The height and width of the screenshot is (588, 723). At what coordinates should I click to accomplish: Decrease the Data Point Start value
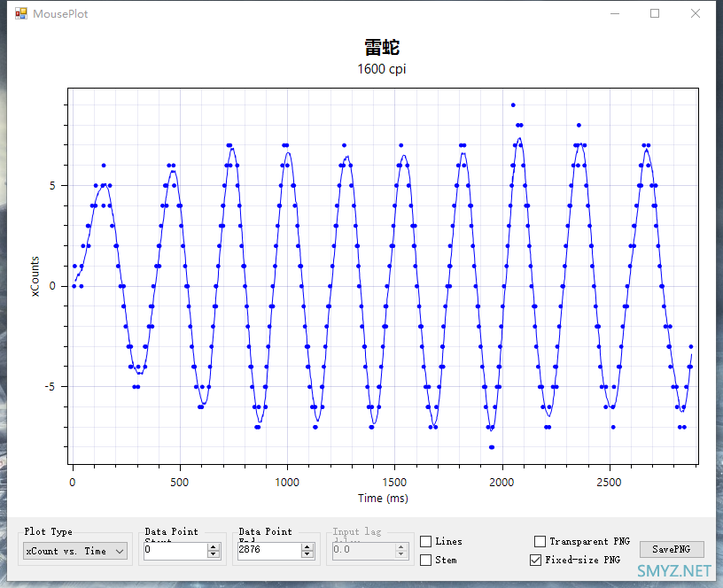(213, 554)
